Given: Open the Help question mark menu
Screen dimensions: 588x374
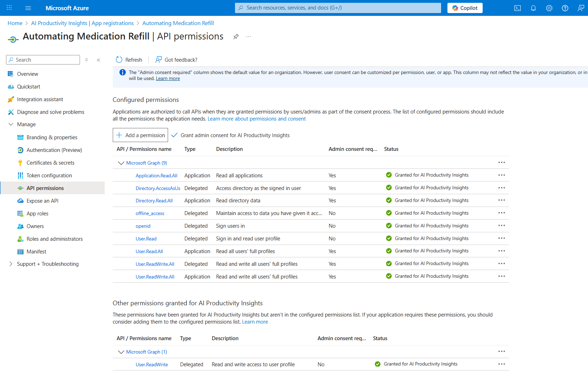Looking at the screenshot, I should pos(565,8).
